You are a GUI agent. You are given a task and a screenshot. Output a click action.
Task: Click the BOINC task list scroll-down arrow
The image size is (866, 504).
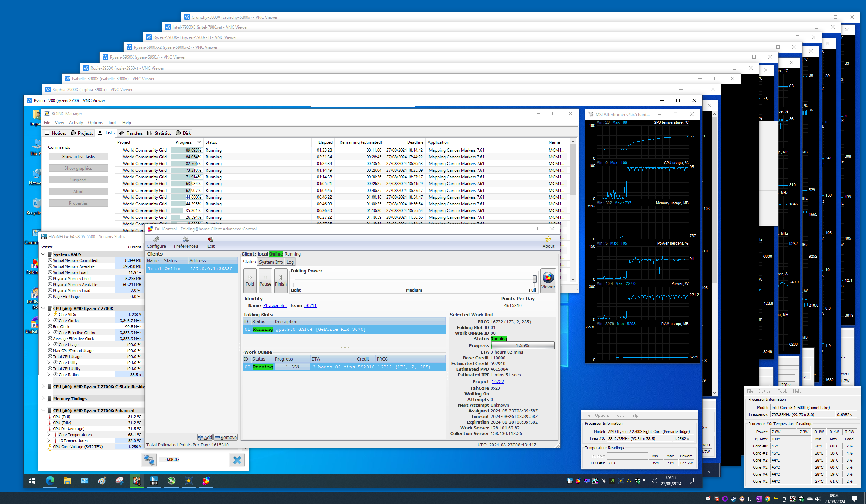(573, 280)
